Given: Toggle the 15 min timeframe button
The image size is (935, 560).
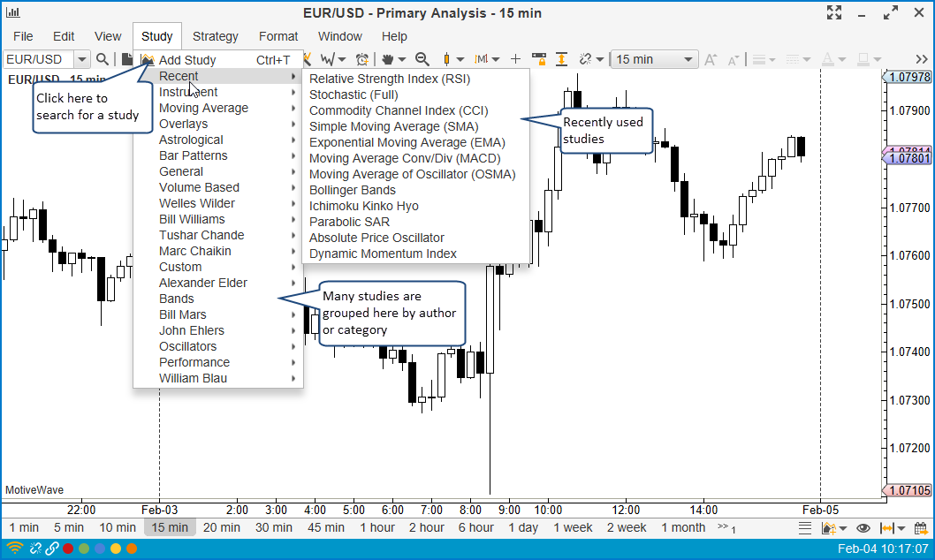Looking at the screenshot, I should [x=170, y=527].
